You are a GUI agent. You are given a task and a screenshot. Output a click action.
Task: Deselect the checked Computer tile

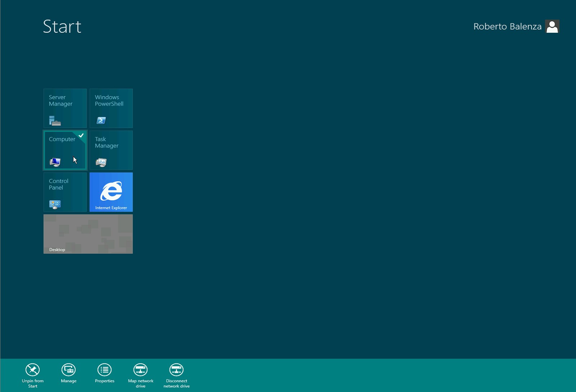(65, 150)
